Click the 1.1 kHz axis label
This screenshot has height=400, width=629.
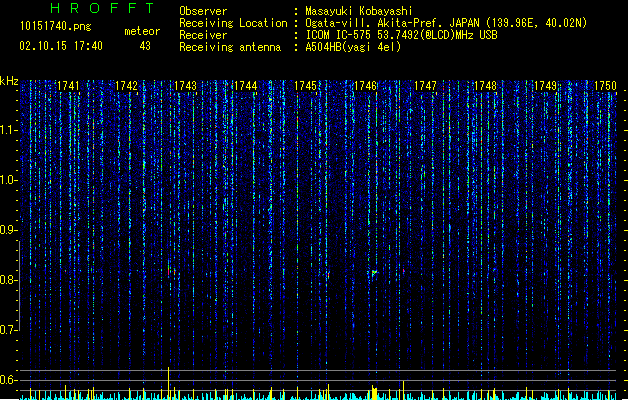pos(8,130)
